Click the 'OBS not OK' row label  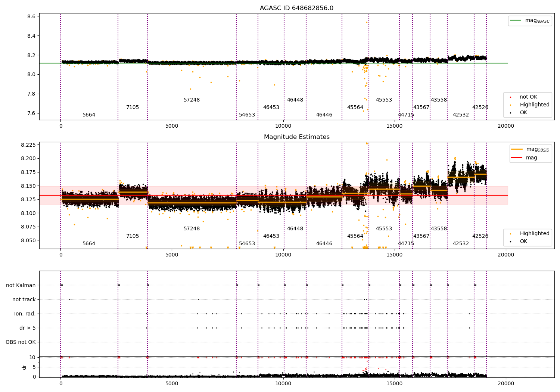pos(21,342)
